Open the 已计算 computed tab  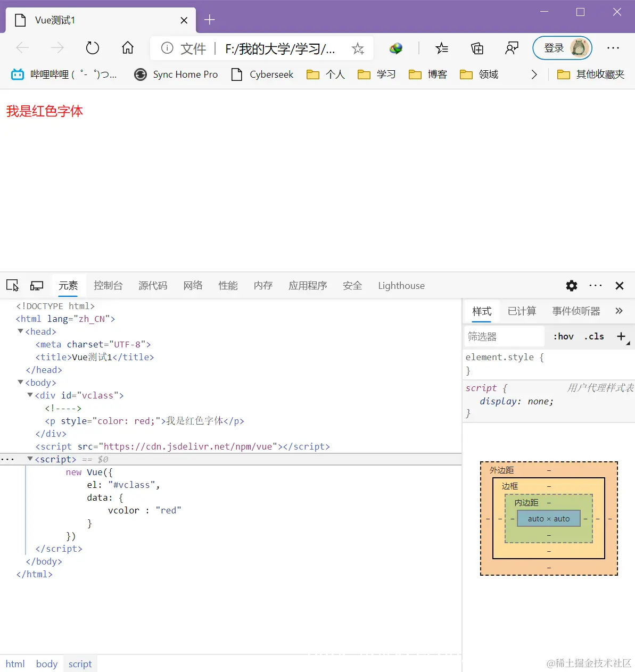pos(522,311)
